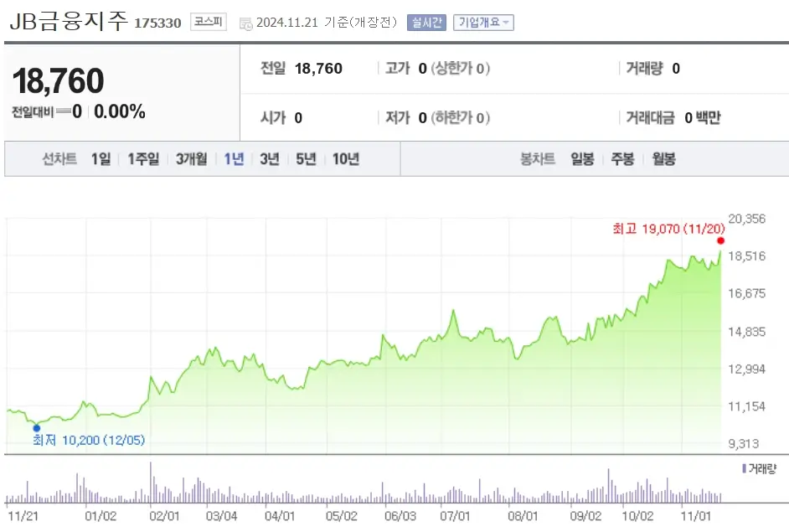Open the 기업개요 dropdown

(483, 23)
